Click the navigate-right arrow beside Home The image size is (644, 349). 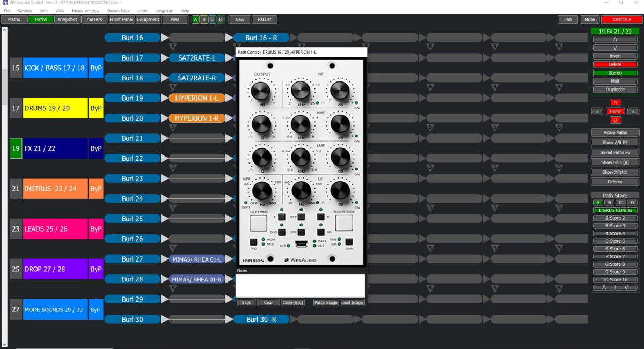coord(633,112)
